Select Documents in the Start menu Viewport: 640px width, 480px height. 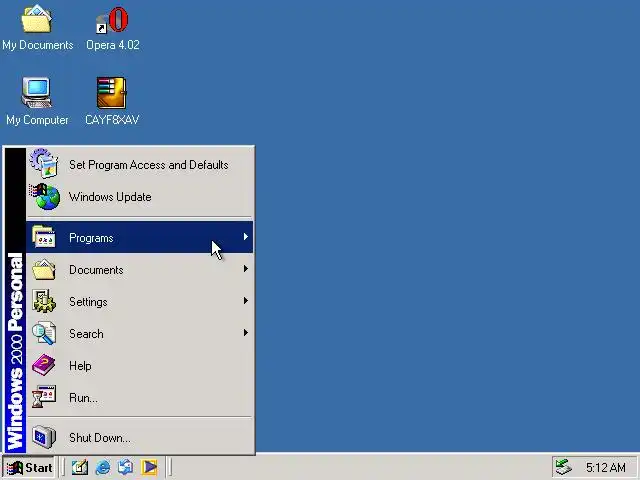pos(140,269)
